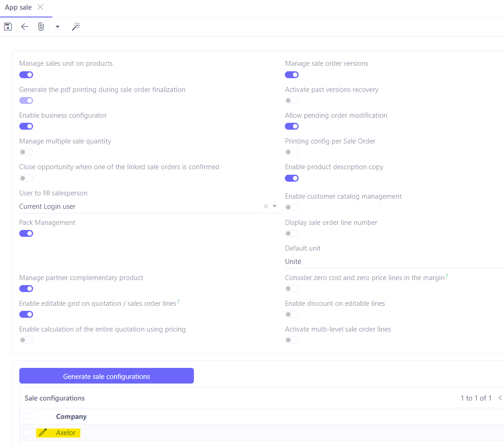Toggle Enable business configurator switch
The width and height of the screenshot is (504, 447).
click(x=26, y=126)
